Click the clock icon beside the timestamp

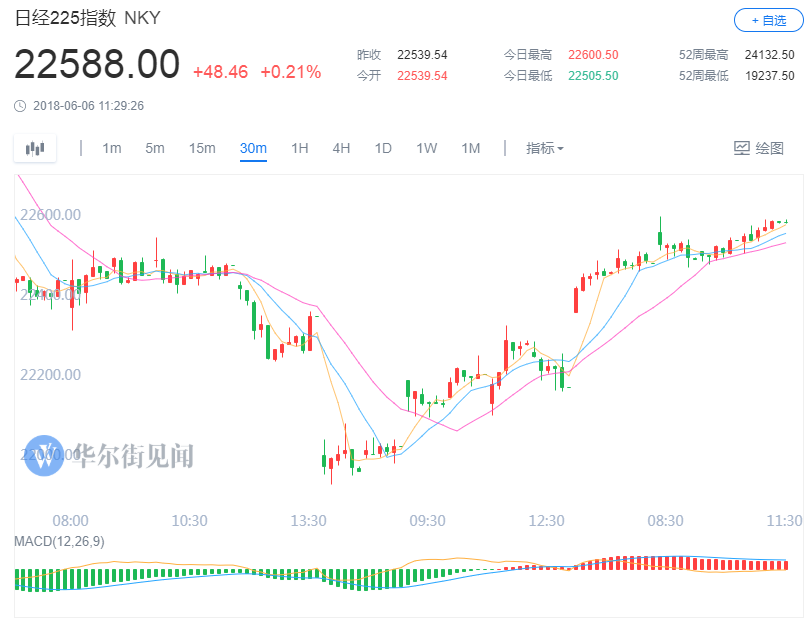pyautogui.click(x=20, y=105)
